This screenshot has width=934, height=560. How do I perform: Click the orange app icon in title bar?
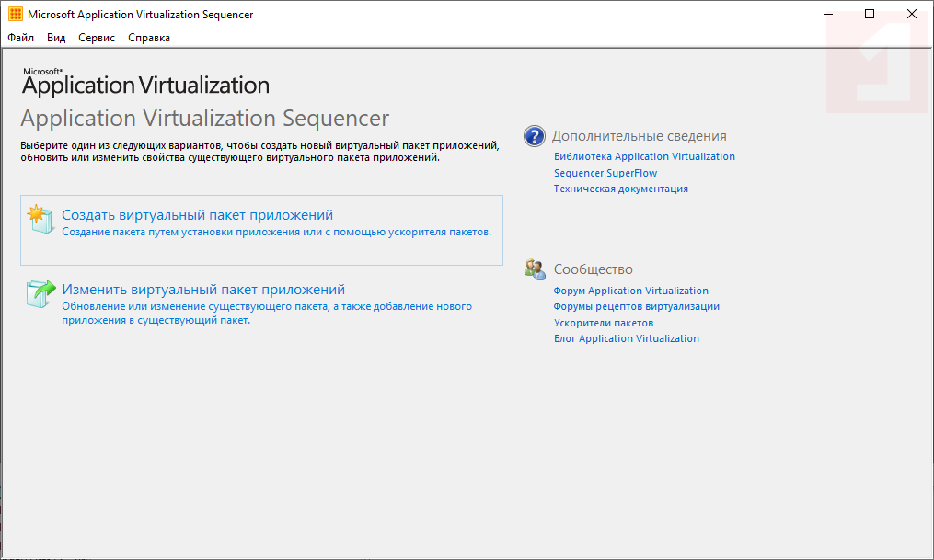point(15,15)
